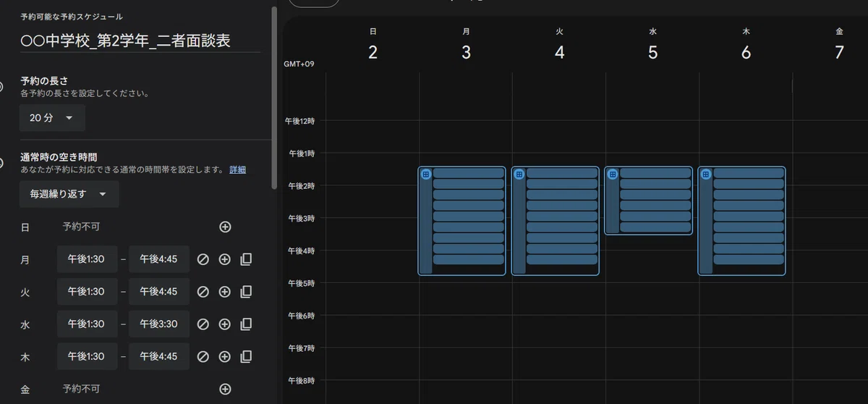Copy Wednesday (水) times to all days
The width and height of the screenshot is (868, 404).
[246, 324]
